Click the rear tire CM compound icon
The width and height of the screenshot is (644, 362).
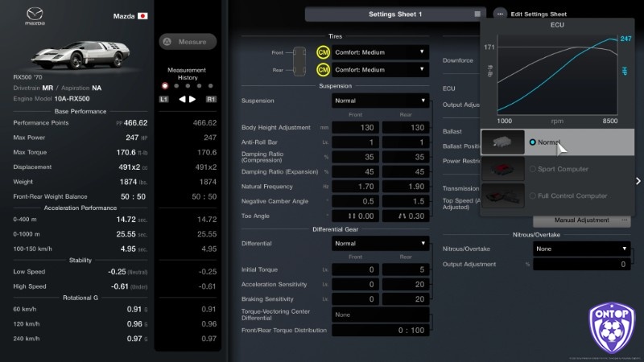point(323,70)
